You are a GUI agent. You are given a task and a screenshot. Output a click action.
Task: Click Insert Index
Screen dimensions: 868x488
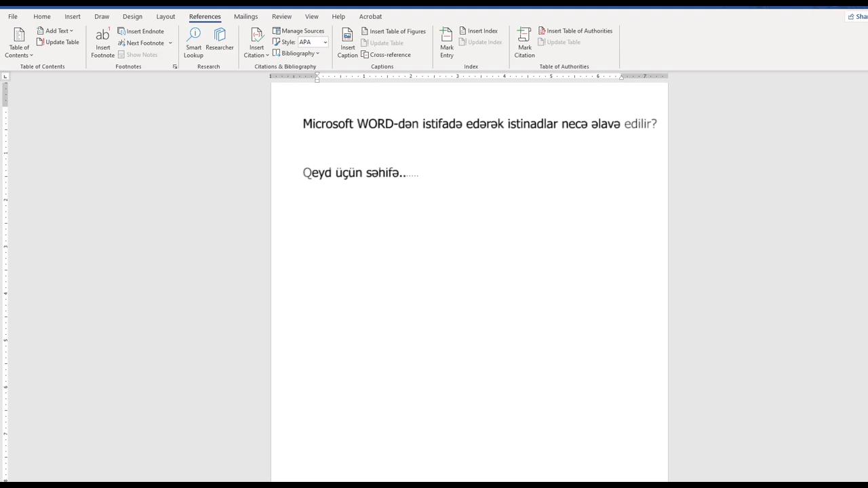[x=479, y=30]
